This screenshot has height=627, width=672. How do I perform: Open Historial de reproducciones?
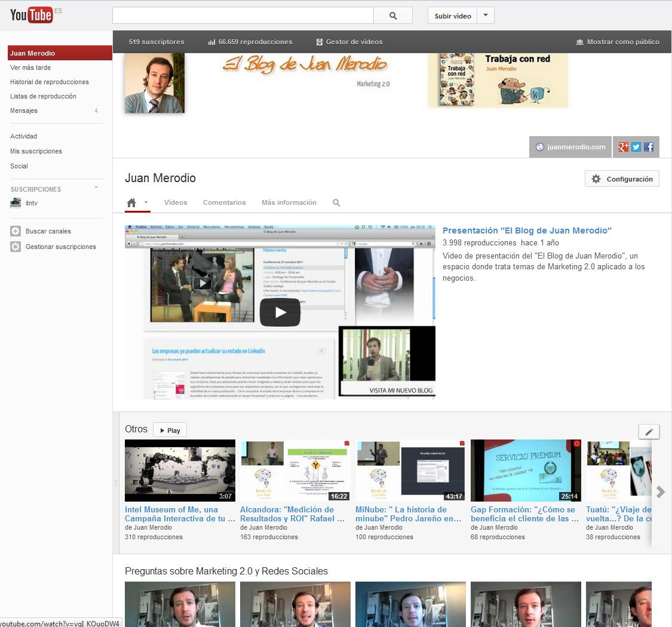pyautogui.click(x=50, y=82)
